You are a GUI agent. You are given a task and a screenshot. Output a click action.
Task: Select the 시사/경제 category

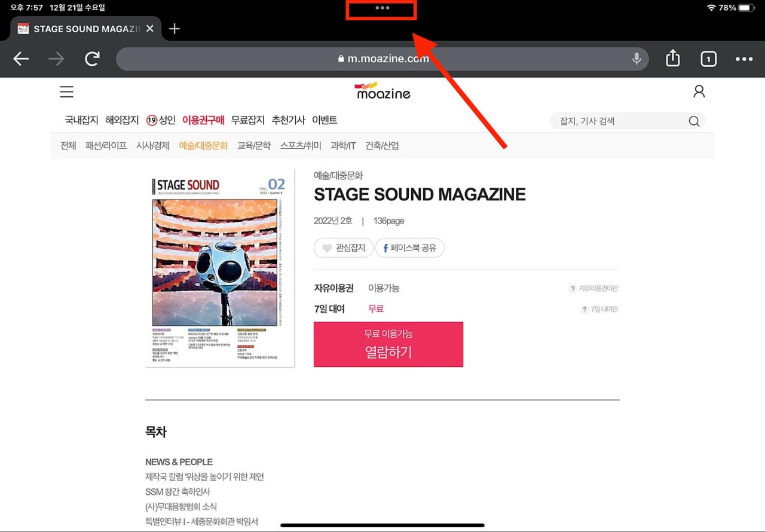pyautogui.click(x=153, y=145)
